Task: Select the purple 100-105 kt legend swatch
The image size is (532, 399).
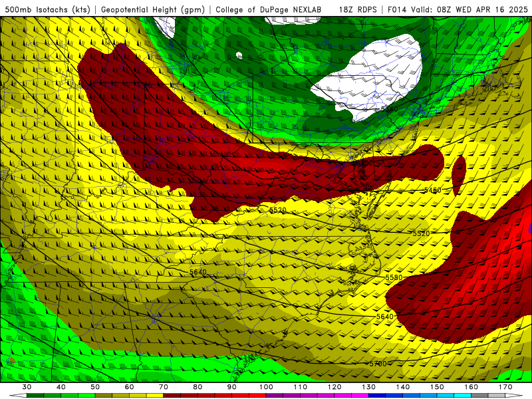Action: tap(275, 396)
